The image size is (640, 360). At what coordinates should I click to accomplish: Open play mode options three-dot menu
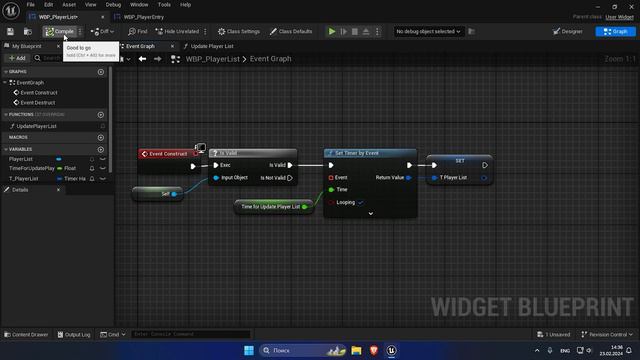pos(377,31)
